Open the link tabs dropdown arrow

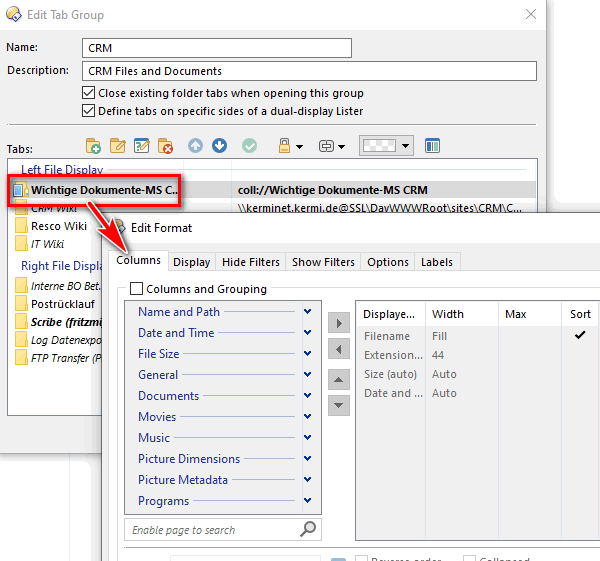pyautogui.click(x=342, y=147)
